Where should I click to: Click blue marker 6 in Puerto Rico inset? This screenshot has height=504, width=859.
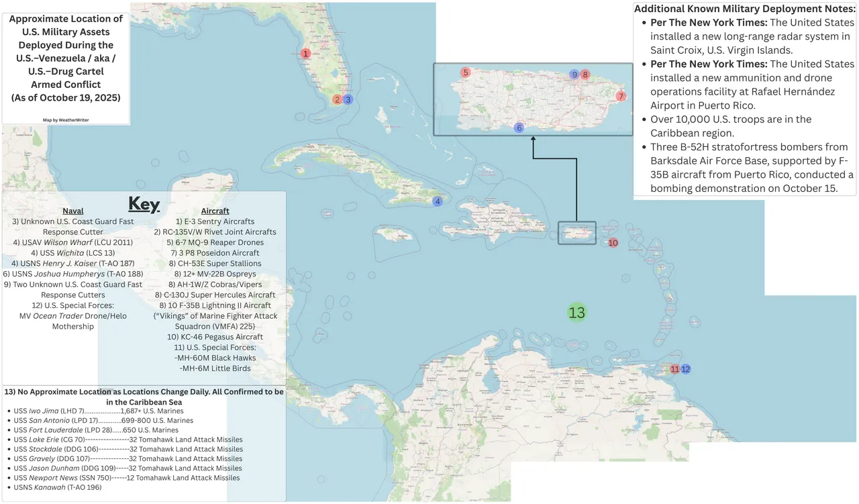519,128
